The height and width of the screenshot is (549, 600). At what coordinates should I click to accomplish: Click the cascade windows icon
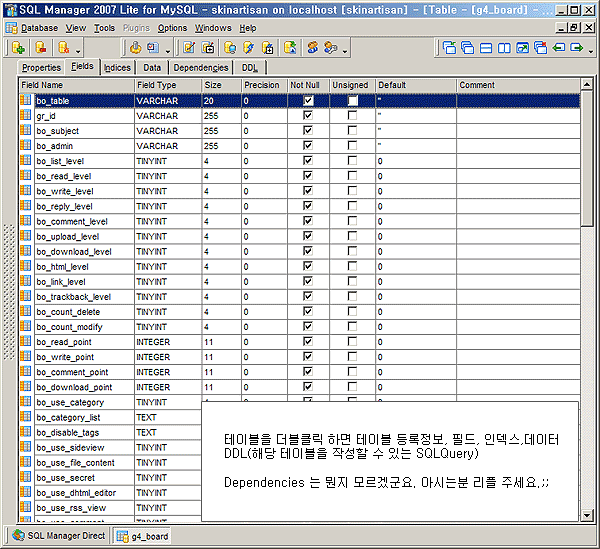(x=468, y=48)
